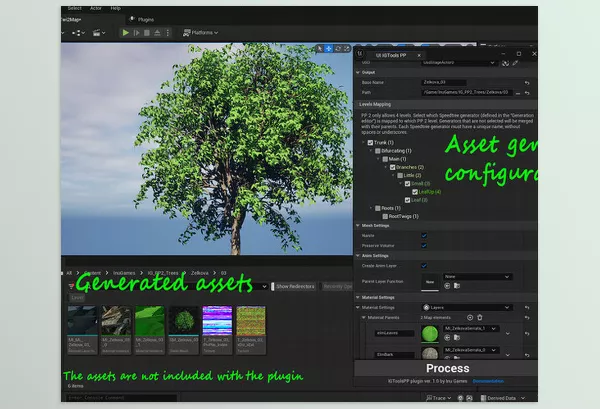Click the select-actor-in-level icon beside USD dropdown
The width and height of the screenshot is (600, 409).
tap(505, 63)
